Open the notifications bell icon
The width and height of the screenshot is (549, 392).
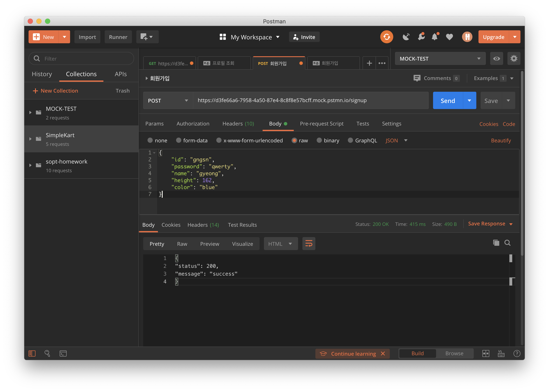[x=435, y=37]
